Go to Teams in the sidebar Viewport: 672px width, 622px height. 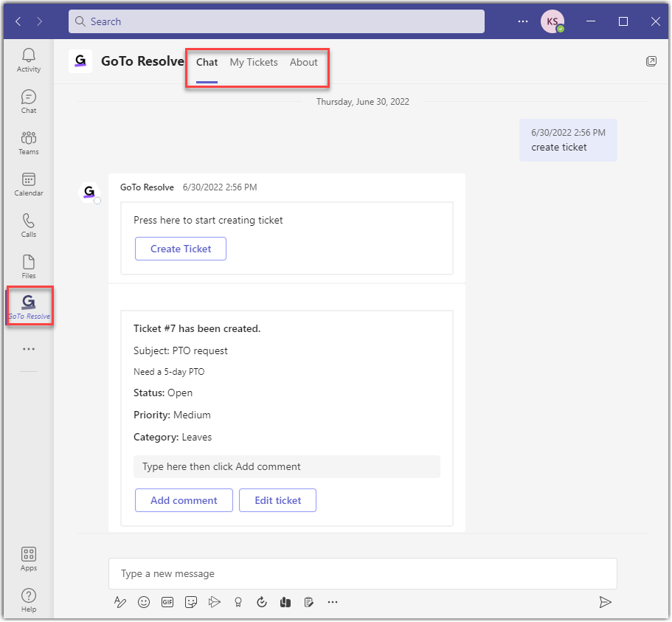(x=29, y=142)
